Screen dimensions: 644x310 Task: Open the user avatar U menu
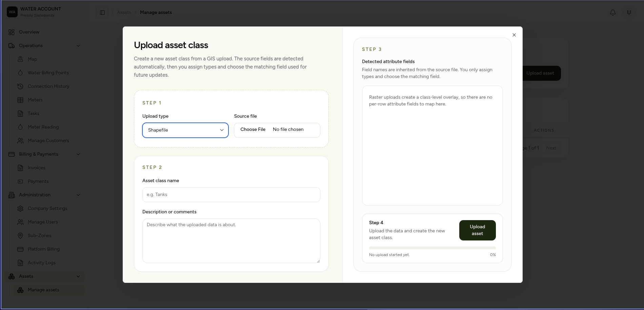pos(629,12)
